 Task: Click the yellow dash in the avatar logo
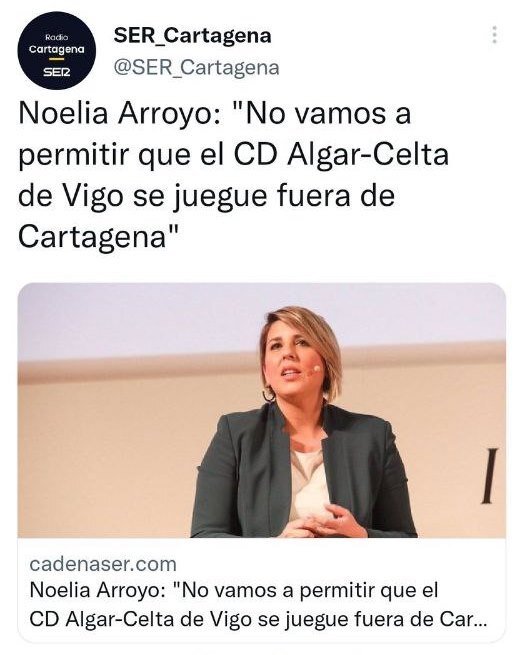click(x=56, y=61)
